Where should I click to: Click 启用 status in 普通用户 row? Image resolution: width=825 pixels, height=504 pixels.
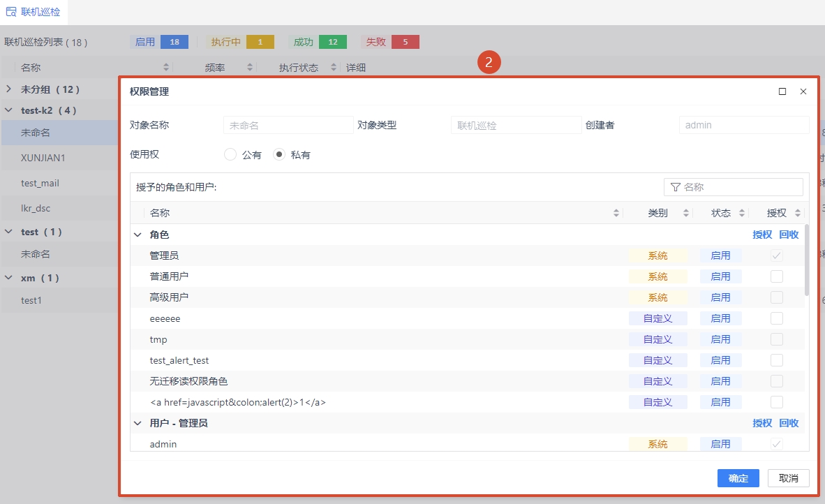click(x=720, y=276)
